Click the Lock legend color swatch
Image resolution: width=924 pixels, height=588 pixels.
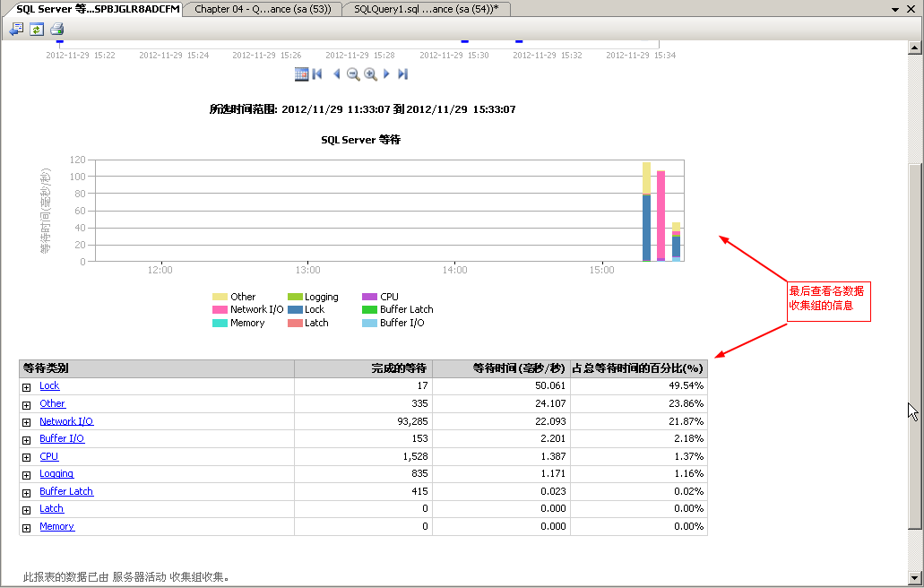click(295, 310)
